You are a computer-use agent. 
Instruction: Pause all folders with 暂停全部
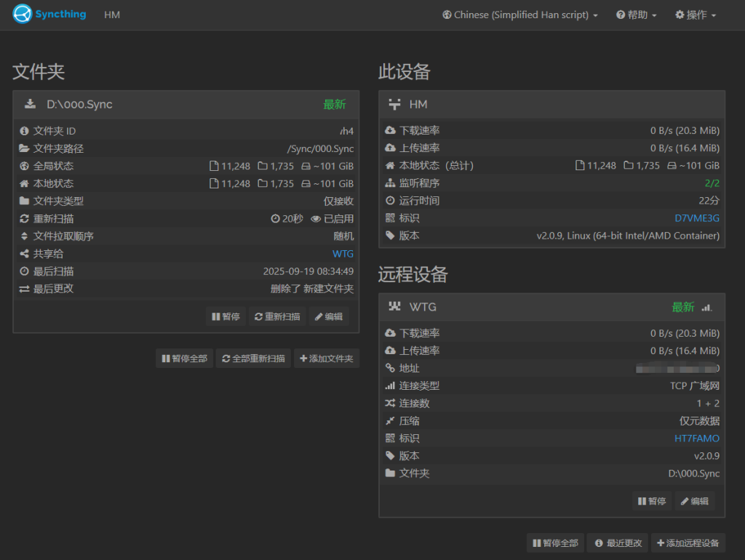pos(184,359)
